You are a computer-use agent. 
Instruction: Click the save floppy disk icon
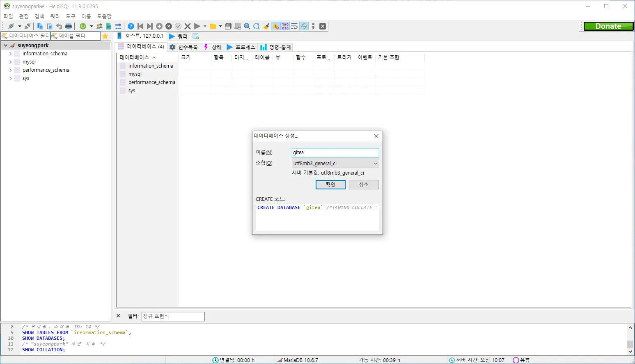point(228,26)
